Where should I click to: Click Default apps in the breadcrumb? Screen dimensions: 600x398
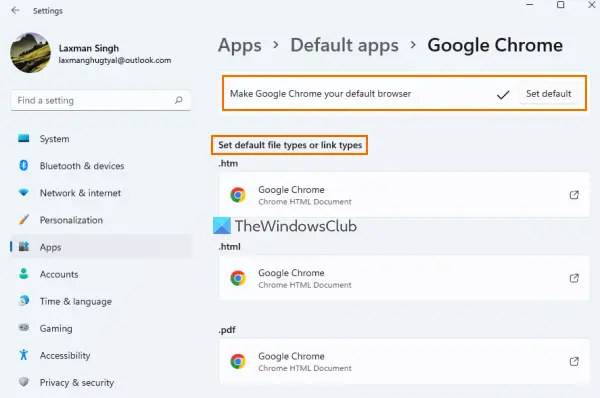coord(344,45)
